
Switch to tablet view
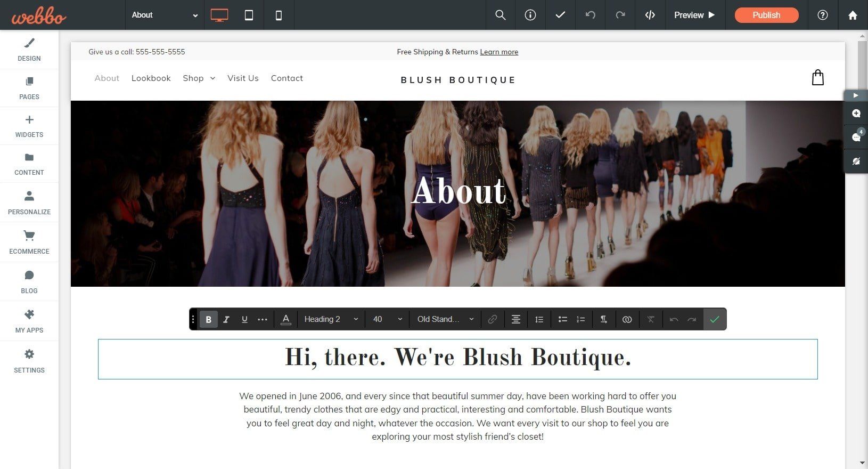tap(249, 15)
